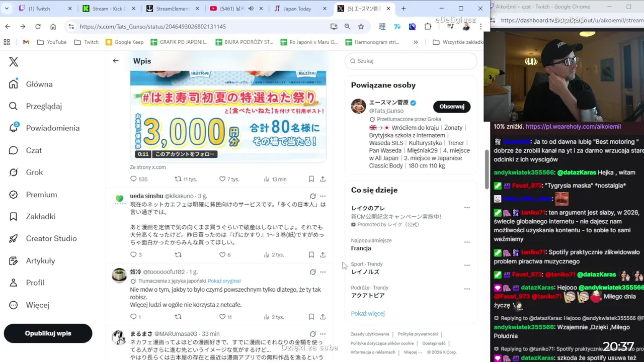644x362 pixels.
Task: Open options for Francja trend
Action: pyautogui.click(x=467, y=242)
